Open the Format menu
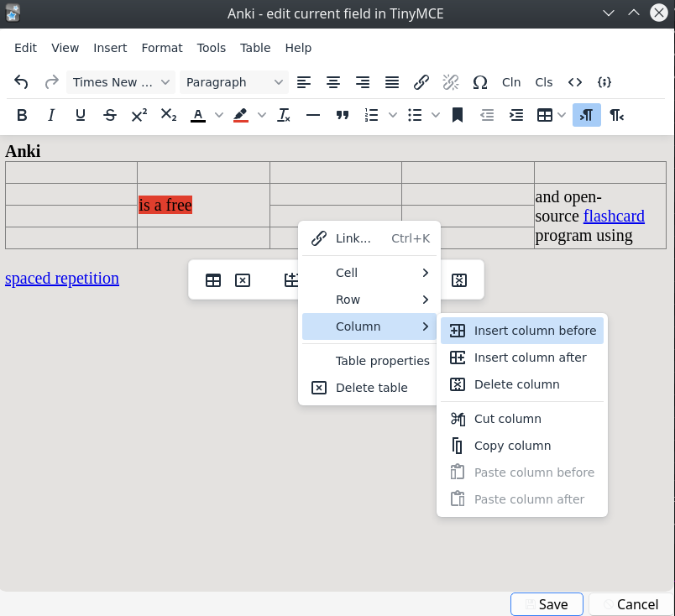 162,48
